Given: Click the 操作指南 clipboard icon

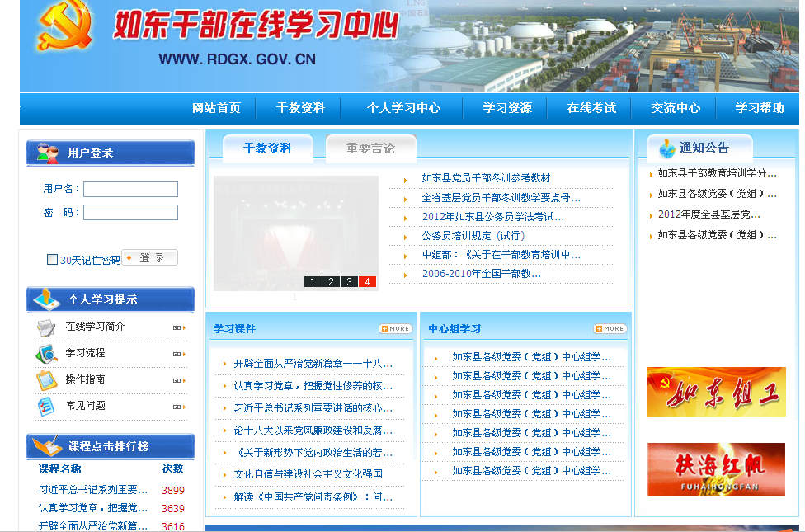Looking at the screenshot, I should point(45,380).
